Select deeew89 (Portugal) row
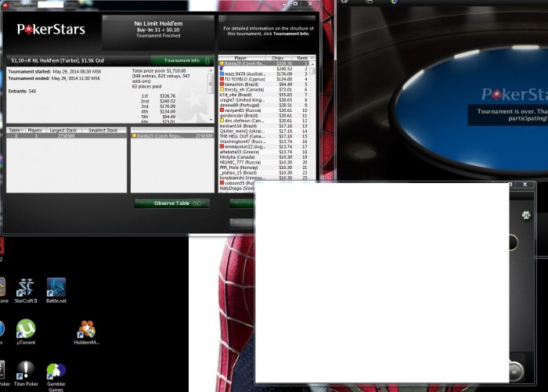 [x=264, y=105]
